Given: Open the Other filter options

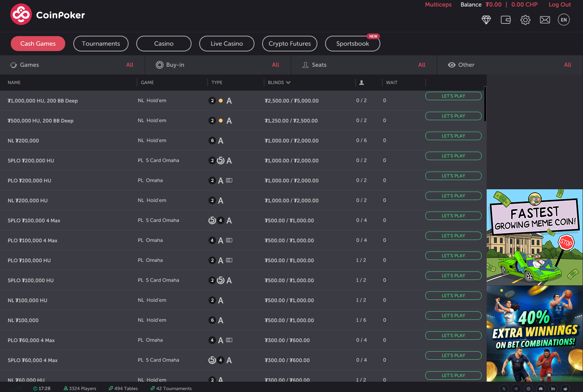Looking at the screenshot, I should click(510, 65).
